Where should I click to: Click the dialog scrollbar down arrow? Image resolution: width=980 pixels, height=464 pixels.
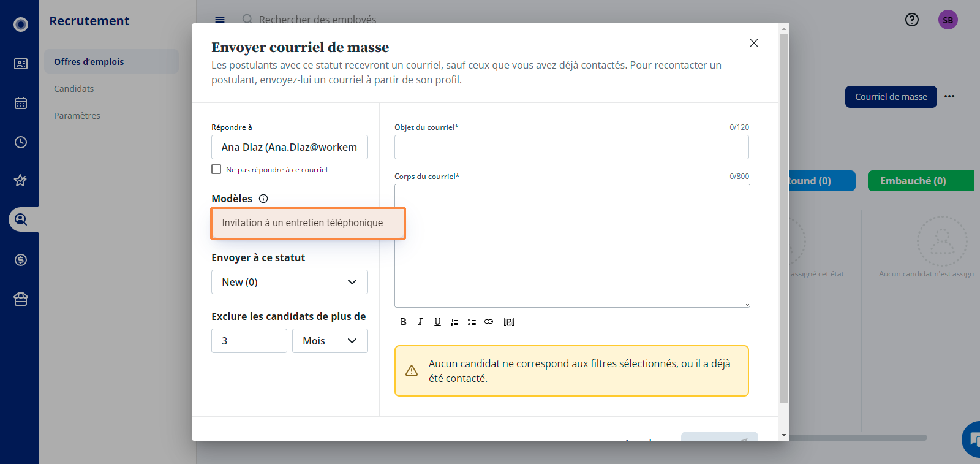point(783,435)
